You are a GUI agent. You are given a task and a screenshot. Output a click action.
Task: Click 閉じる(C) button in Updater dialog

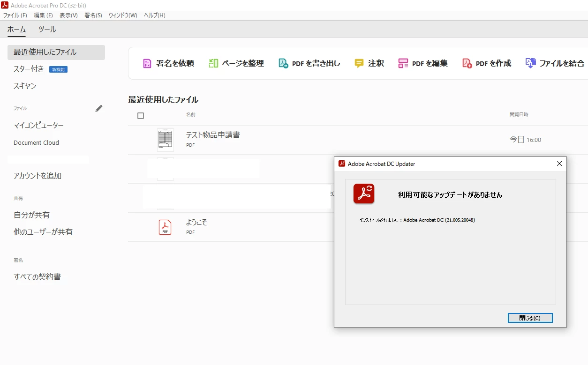[x=530, y=318]
